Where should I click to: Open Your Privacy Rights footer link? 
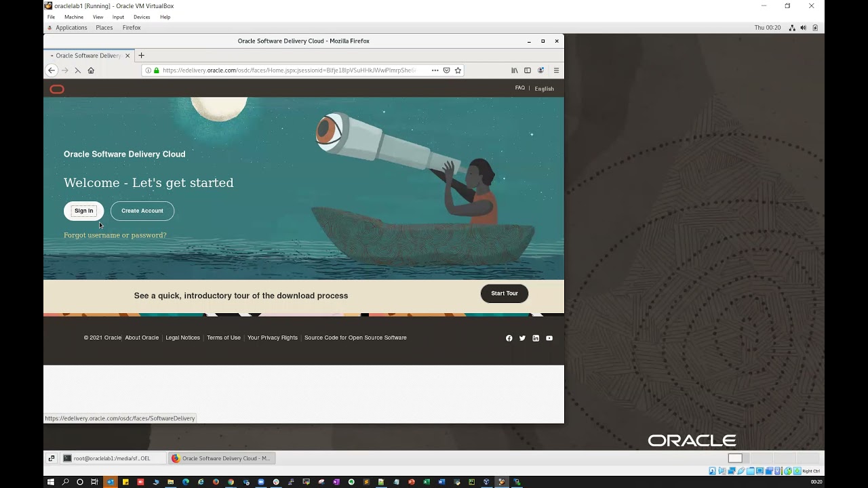pyautogui.click(x=273, y=338)
